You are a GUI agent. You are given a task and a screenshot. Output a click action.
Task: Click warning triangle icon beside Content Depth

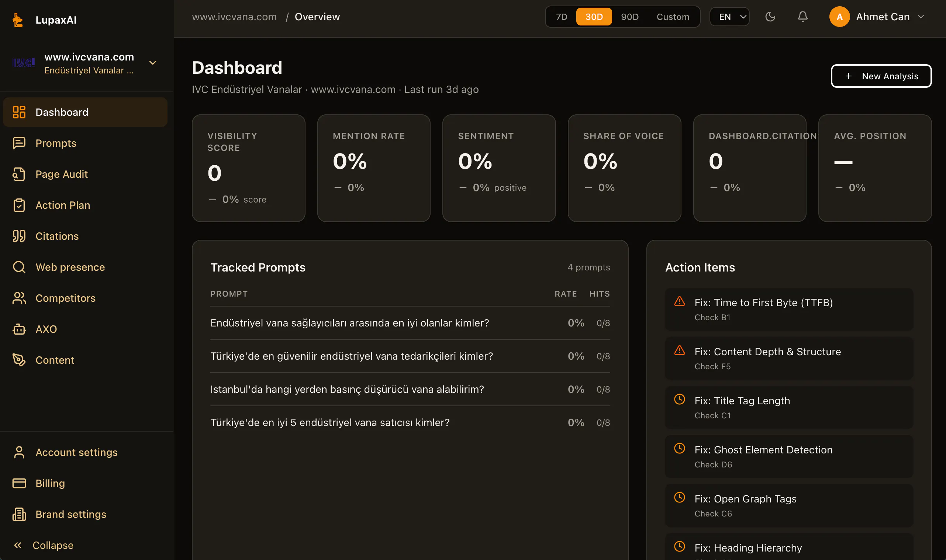(680, 350)
